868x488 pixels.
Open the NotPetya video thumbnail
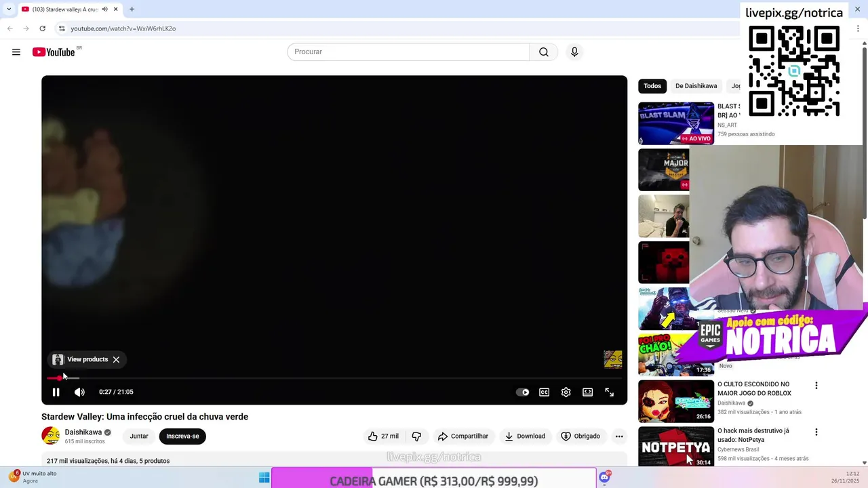pos(676,447)
